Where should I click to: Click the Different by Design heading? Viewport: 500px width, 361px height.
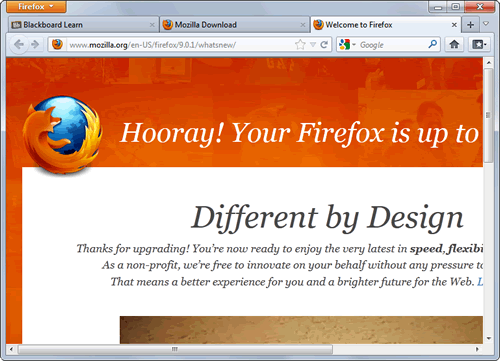[327, 218]
